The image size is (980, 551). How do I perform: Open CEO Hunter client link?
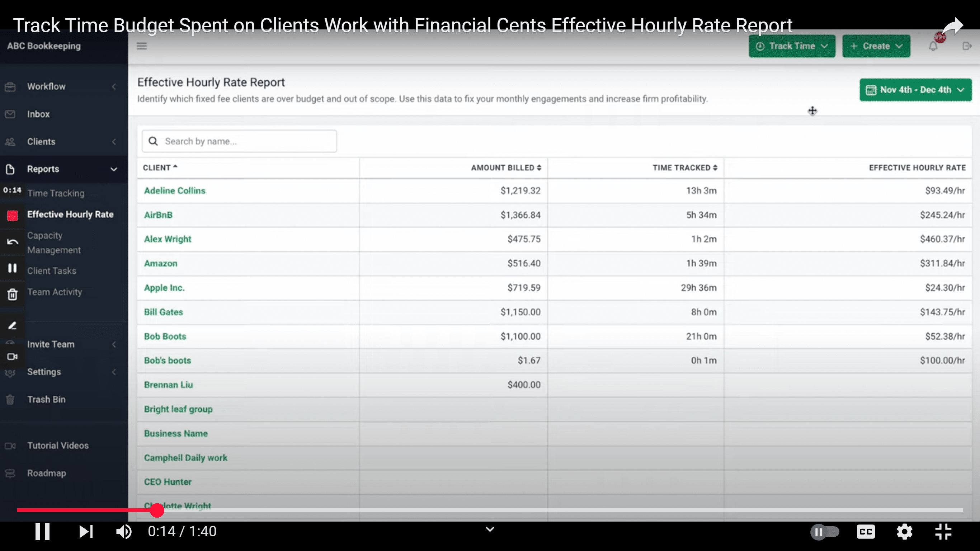[168, 482]
